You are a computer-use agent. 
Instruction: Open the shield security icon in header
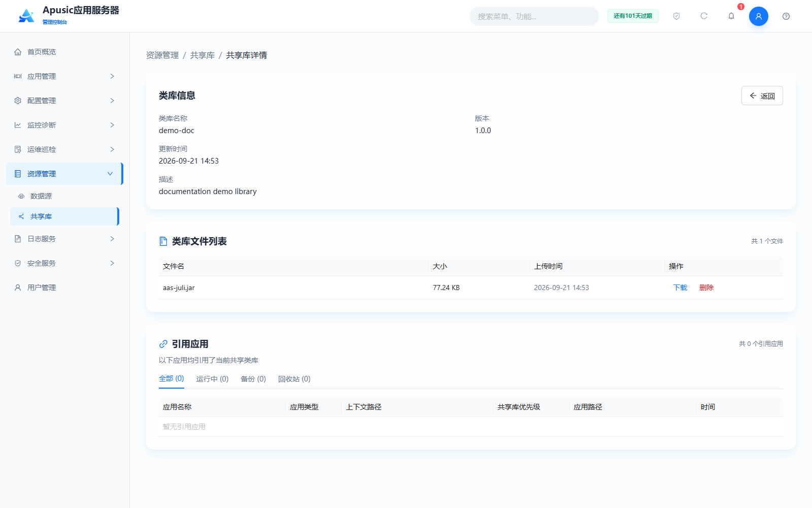(676, 16)
